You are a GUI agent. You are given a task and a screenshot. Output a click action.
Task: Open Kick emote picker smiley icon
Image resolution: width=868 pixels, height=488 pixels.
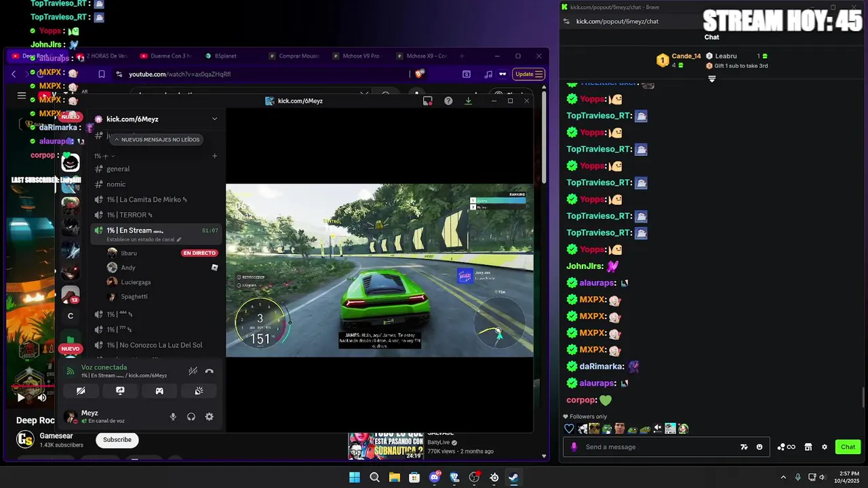(x=759, y=447)
